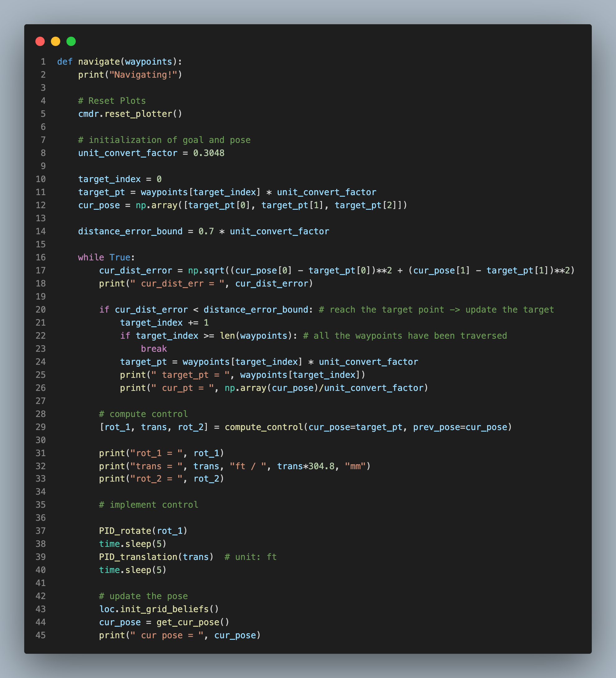Click the '# reach the target point' comment
Screen dimensions: 616x678
coord(436,310)
